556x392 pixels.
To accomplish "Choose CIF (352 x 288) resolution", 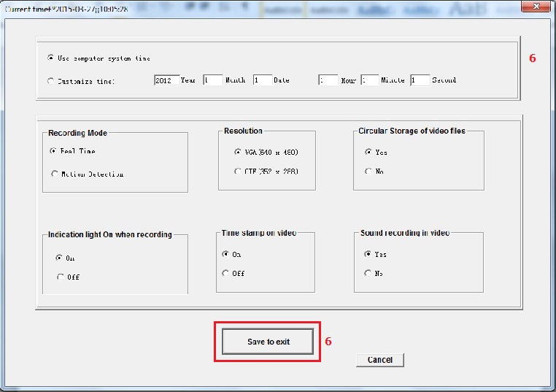I will (x=238, y=171).
